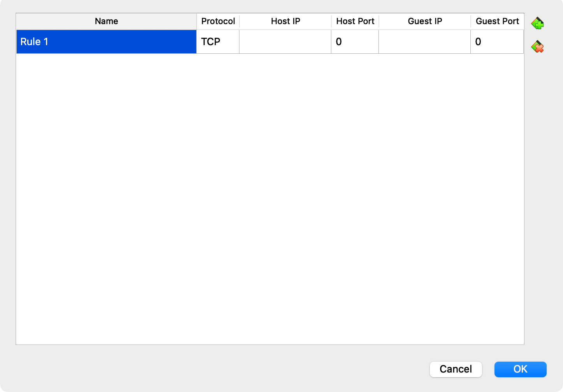Sort rules by the Name column header
This screenshot has height=392, width=563.
coord(106,21)
